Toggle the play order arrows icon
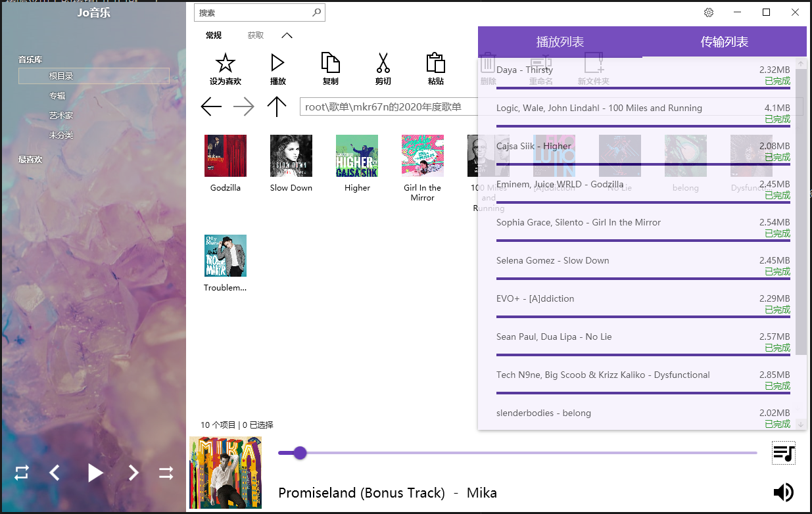 point(166,473)
